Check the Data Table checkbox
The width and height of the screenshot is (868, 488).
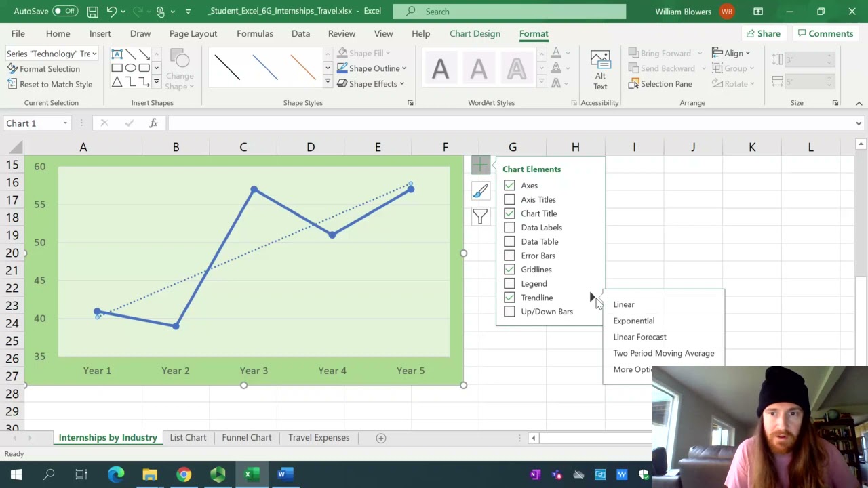pyautogui.click(x=509, y=241)
